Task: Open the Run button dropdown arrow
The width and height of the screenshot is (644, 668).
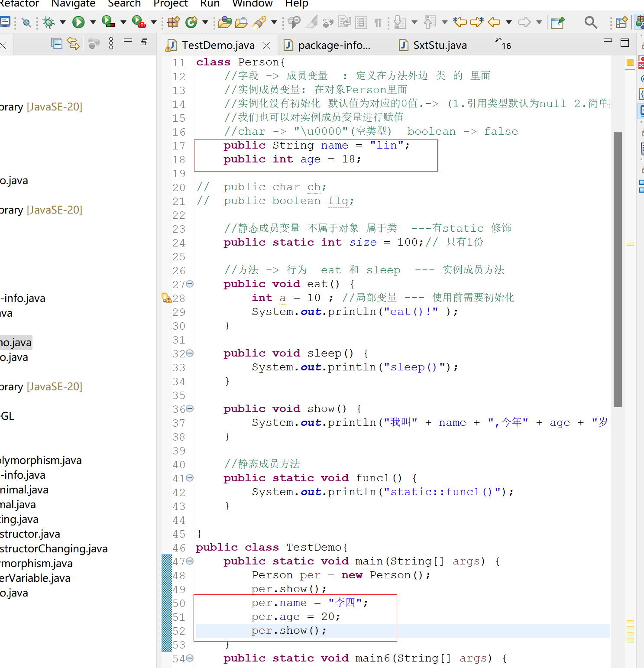Action: 93,22
